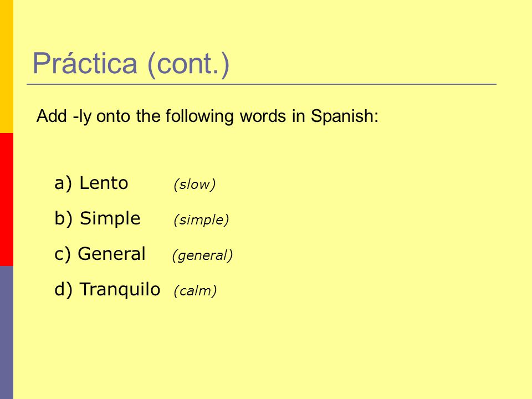
Task: Click the yellow-orange sidebar color block
Action: [7, 66]
